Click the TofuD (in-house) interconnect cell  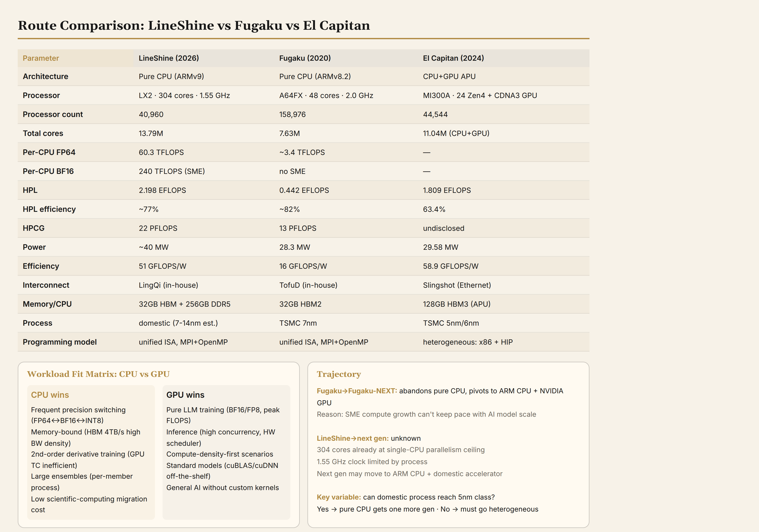coord(308,285)
